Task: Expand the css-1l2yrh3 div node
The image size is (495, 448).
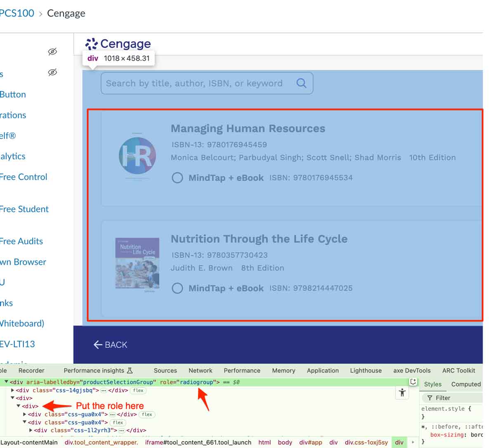Action: pyautogui.click(x=31, y=430)
